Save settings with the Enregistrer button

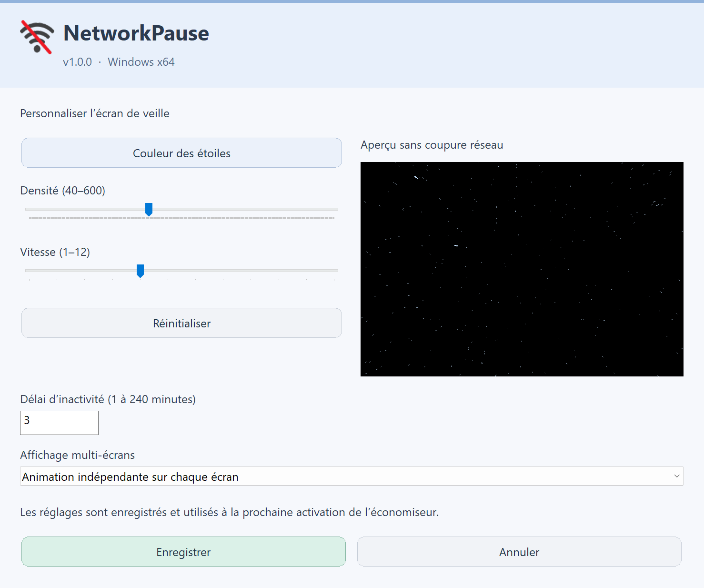point(183,552)
